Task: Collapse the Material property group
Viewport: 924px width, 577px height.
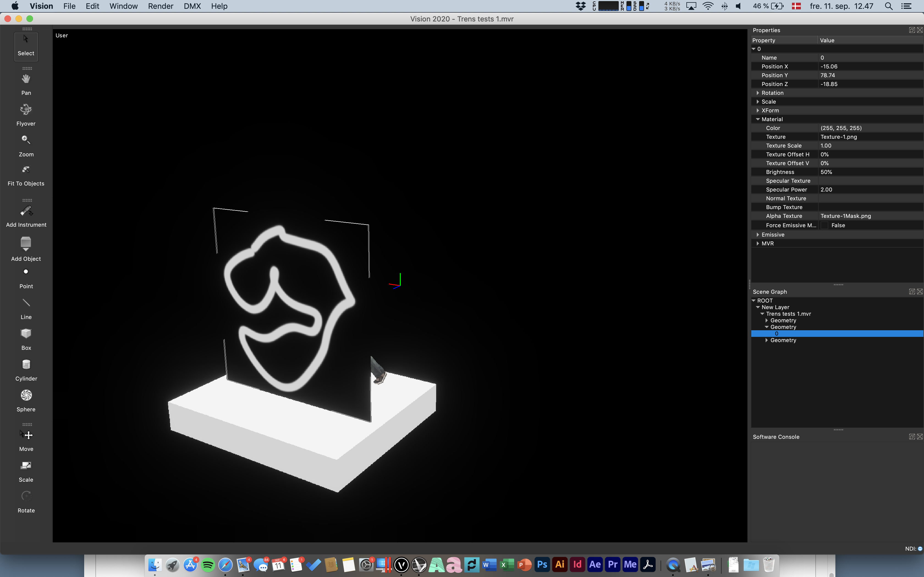Action: point(758,119)
